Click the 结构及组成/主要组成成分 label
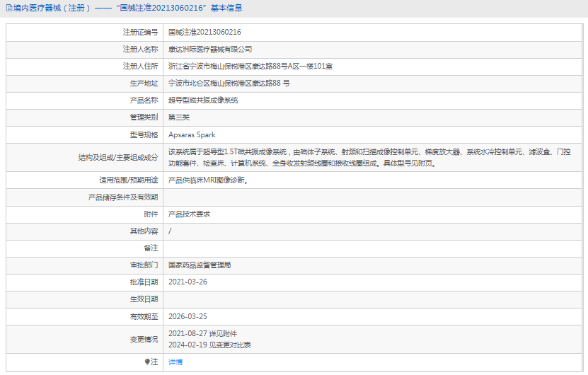The image size is (588, 375). point(118,158)
